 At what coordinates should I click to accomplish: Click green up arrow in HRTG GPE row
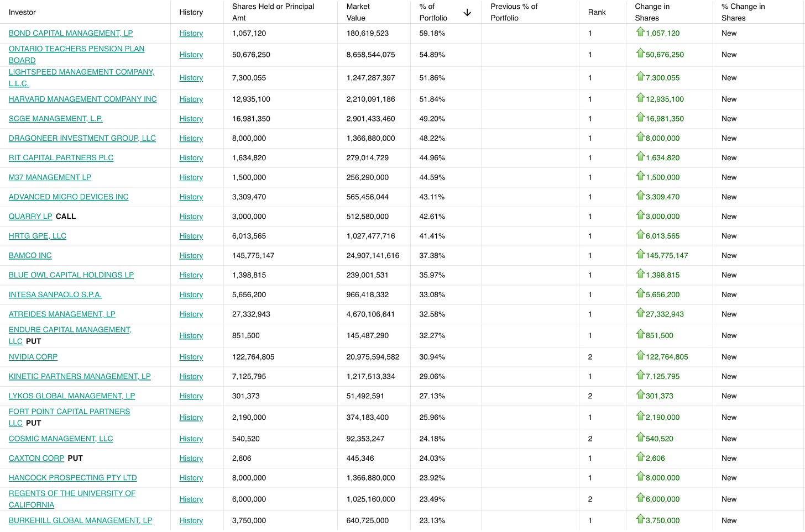(x=640, y=235)
